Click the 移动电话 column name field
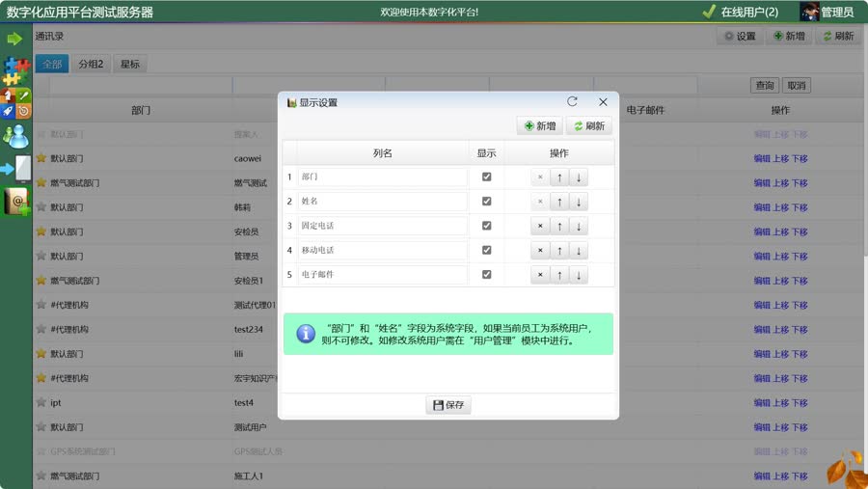This screenshot has height=489, width=868. point(382,250)
